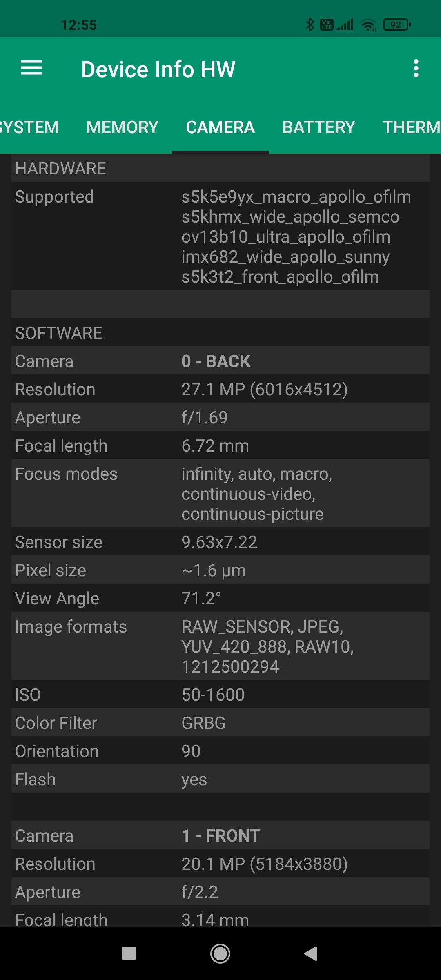Image resolution: width=441 pixels, height=980 pixels.
Task: Tap the Bluetooth status bar icon
Action: pos(310,25)
